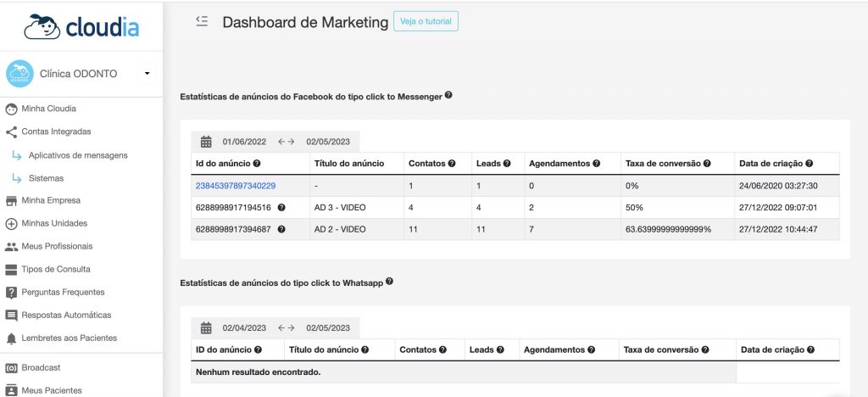Select the AD 3 - VIDEO title cell
The height and width of the screenshot is (397, 868).
tap(357, 208)
